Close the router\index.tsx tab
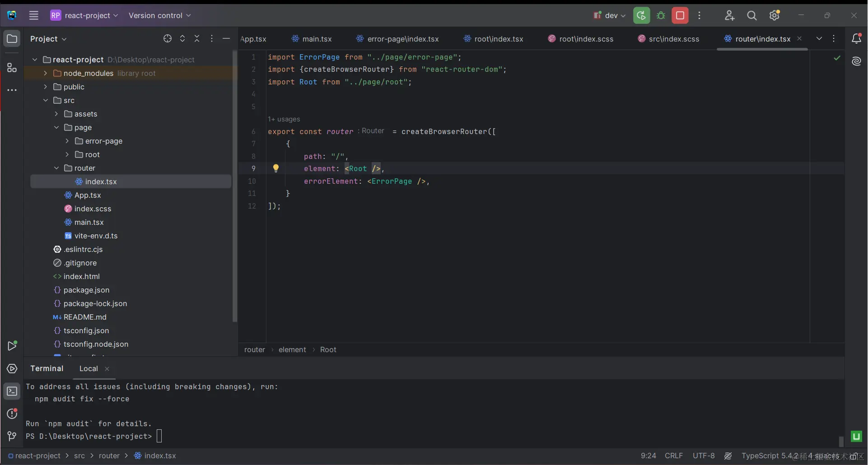Screen dimensions: 868x465 pos(799,38)
